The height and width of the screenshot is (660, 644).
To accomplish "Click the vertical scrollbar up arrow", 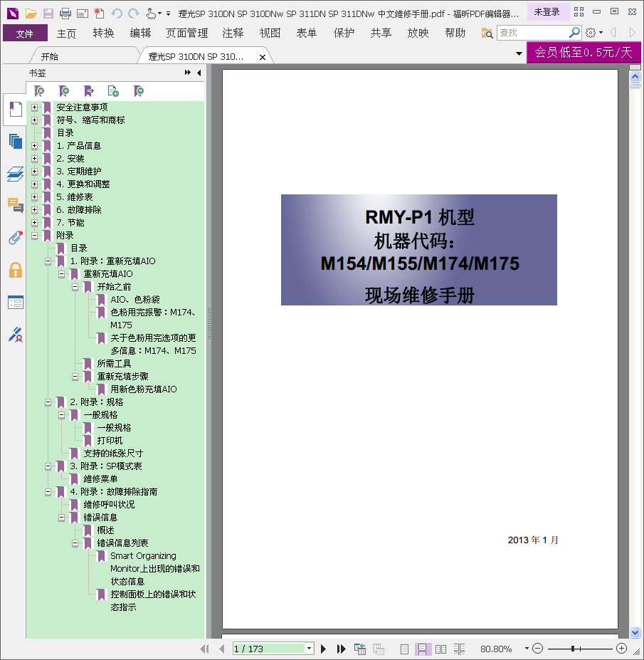I will 635,77.
